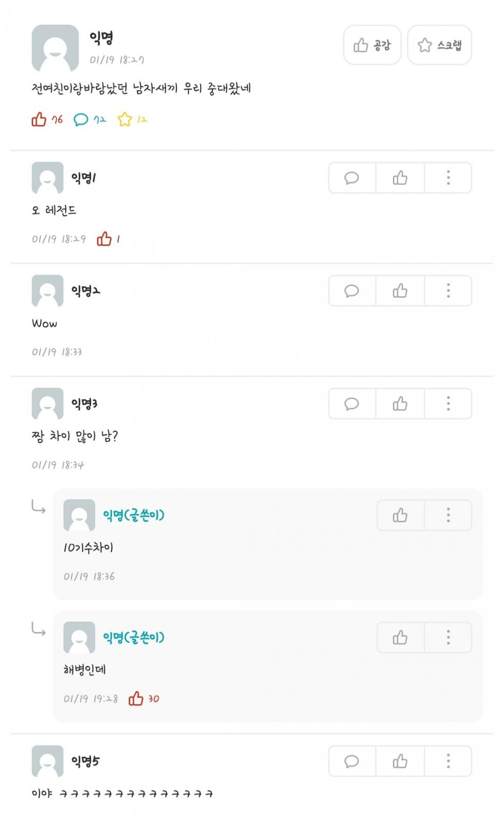Image resolution: width=504 pixels, height=818 pixels.
Task: Click the 공감 like button on post
Action: click(372, 45)
